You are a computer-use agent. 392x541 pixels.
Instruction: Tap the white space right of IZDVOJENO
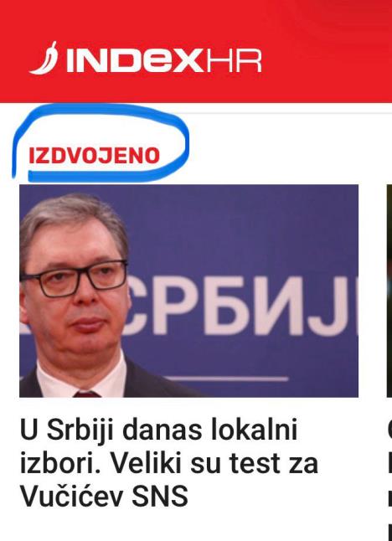290,156
